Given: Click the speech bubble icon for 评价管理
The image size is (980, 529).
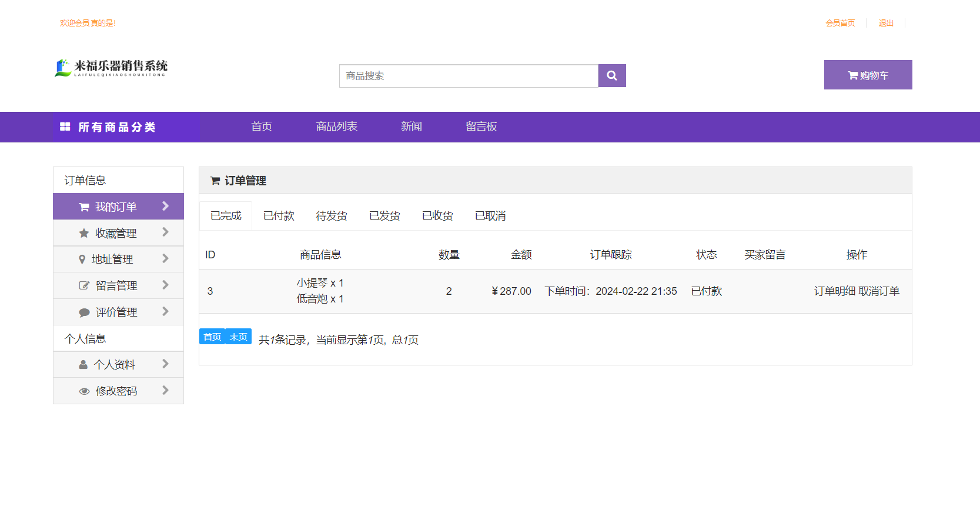Looking at the screenshot, I should 84,312.
